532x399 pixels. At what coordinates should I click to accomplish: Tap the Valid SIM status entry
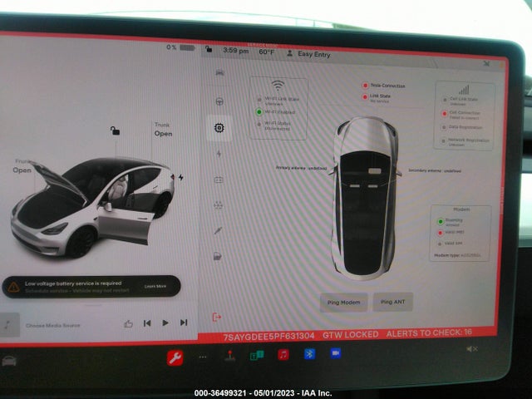450,244
